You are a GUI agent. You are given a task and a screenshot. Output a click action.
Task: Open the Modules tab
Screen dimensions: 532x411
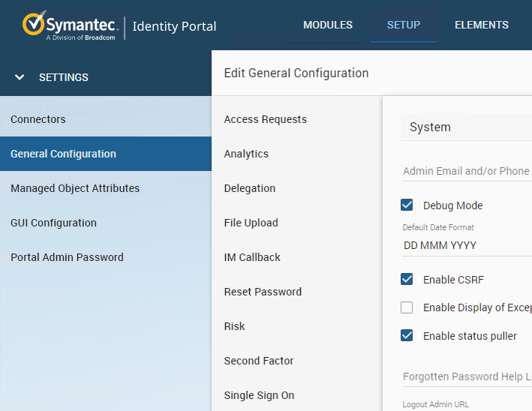pyautogui.click(x=327, y=25)
